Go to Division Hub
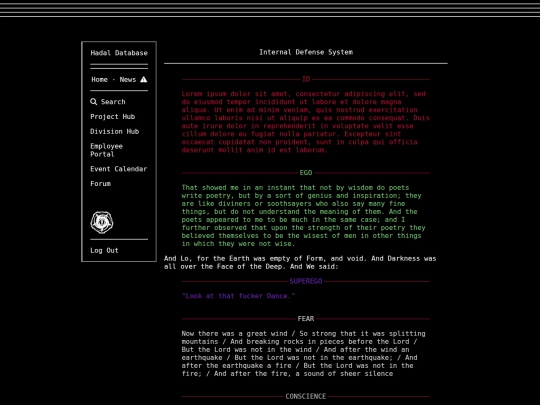Screen dimensions: 540x405 coord(115,132)
